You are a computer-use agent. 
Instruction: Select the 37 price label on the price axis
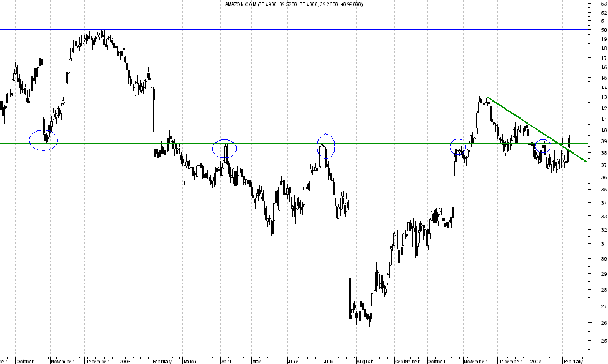click(x=604, y=165)
